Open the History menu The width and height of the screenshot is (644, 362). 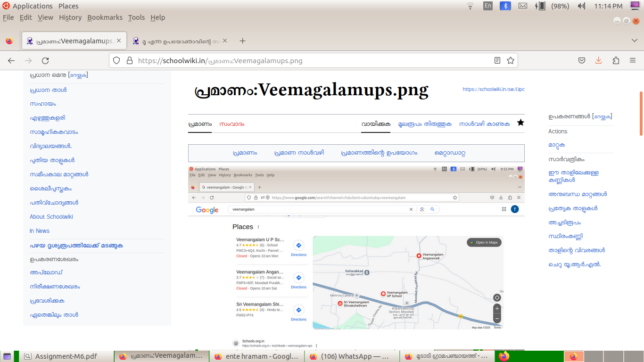point(70,17)
